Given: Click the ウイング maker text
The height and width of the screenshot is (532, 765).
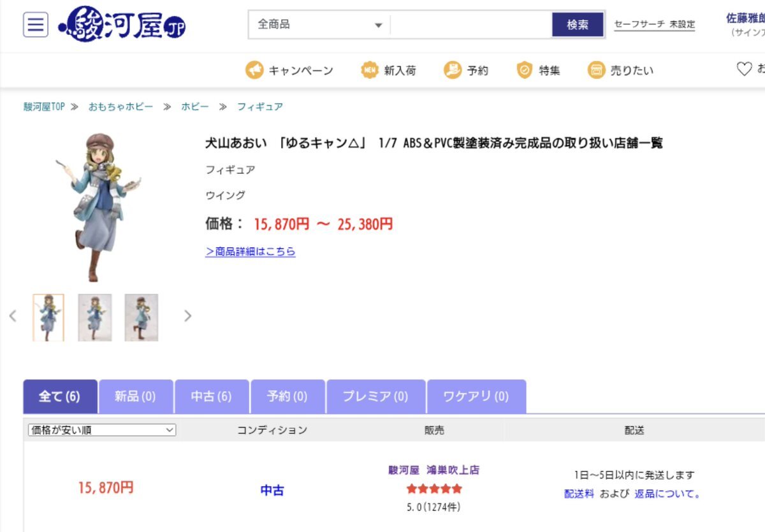Looking at the screenshot, I should point(225,196).
